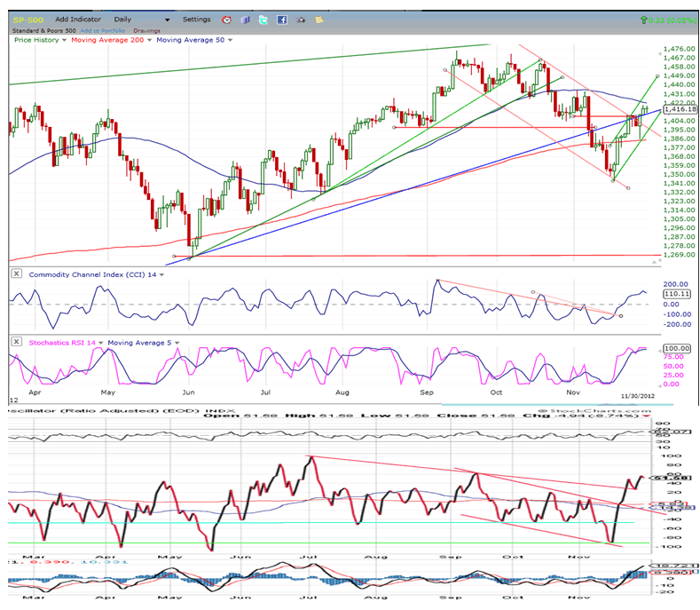Click the Apr label on the upper time axis

tap(35, 392)
